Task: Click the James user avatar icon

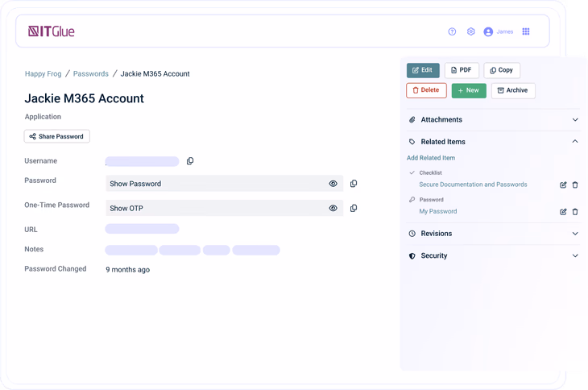Action: [488, 32]
